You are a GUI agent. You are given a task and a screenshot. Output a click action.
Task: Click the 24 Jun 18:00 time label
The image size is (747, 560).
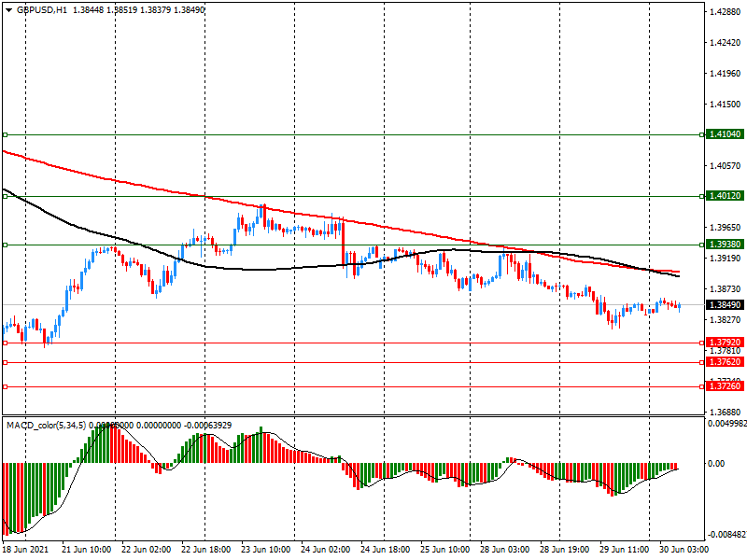[385, 549]
